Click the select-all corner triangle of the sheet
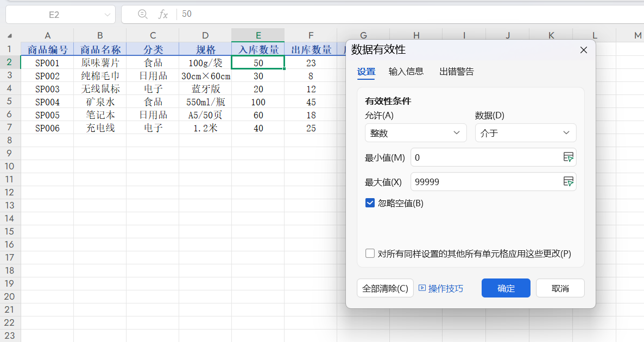 (x=10, y=36)
